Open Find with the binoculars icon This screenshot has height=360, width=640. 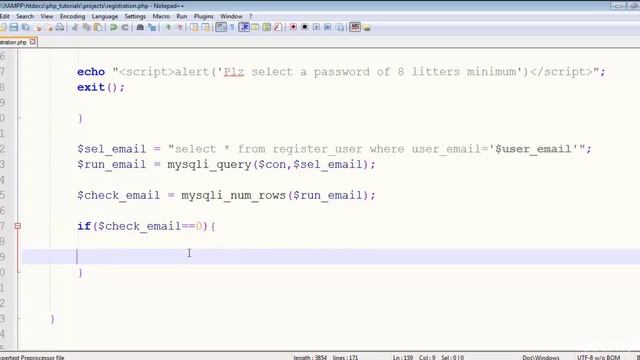click(x=140, y=27)
